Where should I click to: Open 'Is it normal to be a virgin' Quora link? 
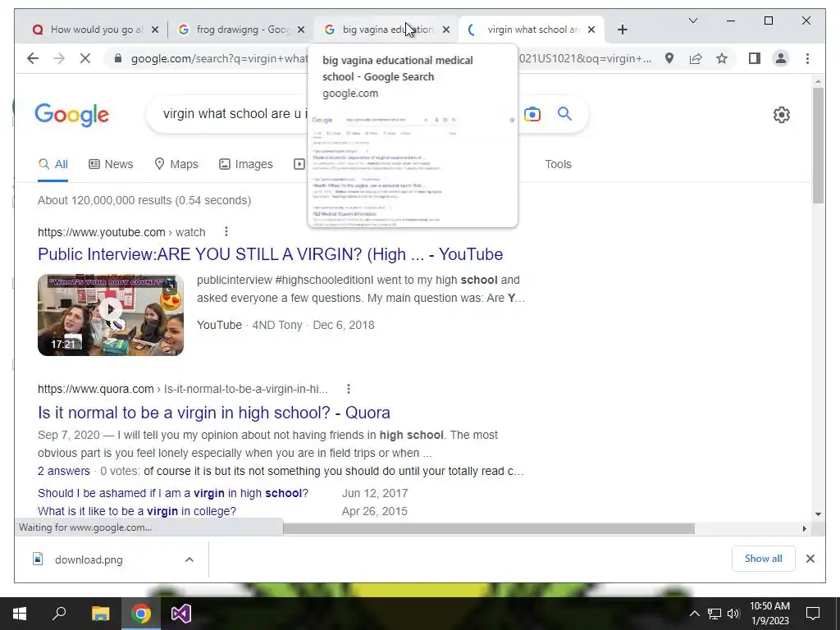pyautogui.click(x=214, y=413)
